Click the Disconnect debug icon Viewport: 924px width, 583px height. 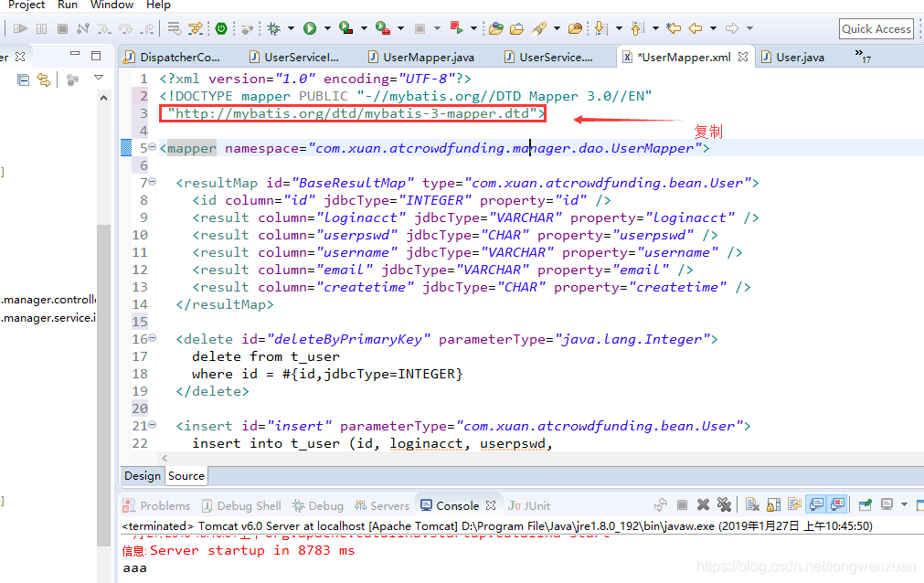83,28
